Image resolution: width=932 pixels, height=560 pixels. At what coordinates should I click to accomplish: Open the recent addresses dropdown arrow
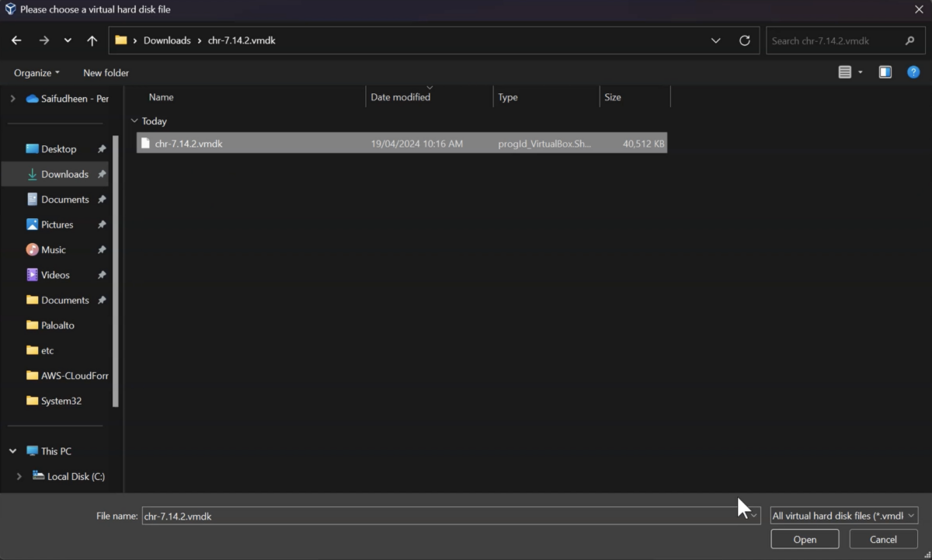[715, 40]
